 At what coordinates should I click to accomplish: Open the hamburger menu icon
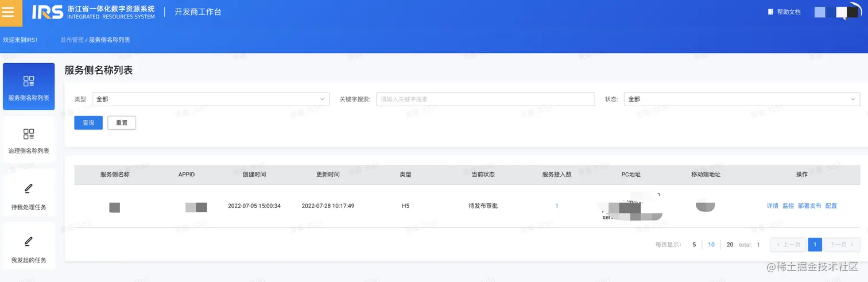8,12
